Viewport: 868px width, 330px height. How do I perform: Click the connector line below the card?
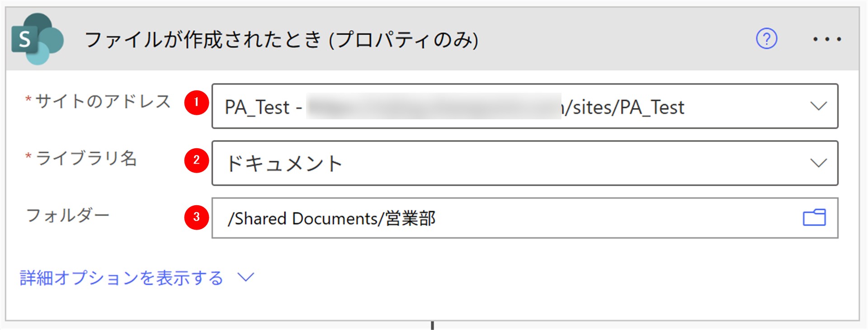click(x=433, y=325)
